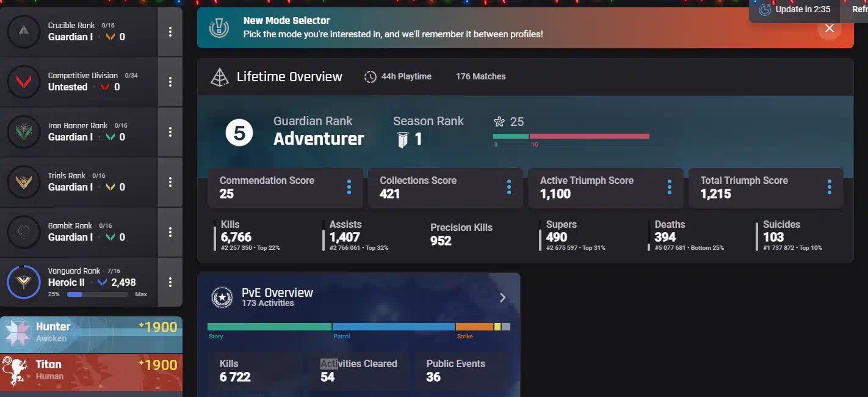Image resolution: width=868 pixels, height=397 pixels.
Task: Click the Competitive Division red emblem icon
Action: 24,82
